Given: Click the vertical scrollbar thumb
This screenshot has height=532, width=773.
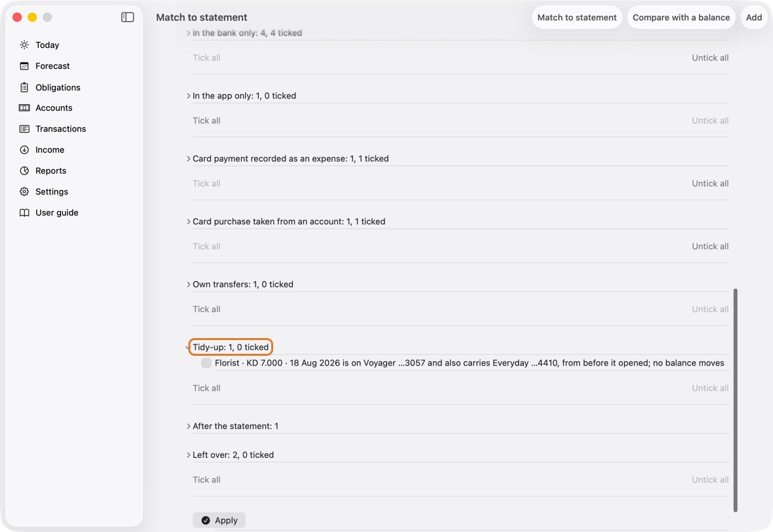Looking at the screenshot, I should coord(736,400).
